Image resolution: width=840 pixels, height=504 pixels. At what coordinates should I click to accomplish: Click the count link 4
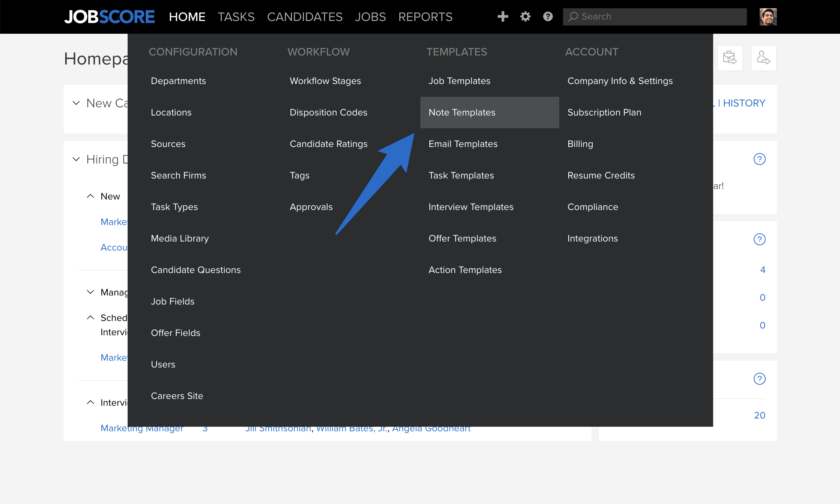coord(763,270)
